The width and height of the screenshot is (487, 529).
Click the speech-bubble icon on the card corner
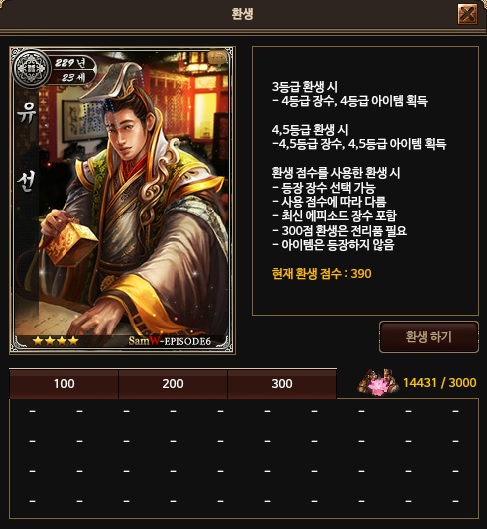coord(218,58)
